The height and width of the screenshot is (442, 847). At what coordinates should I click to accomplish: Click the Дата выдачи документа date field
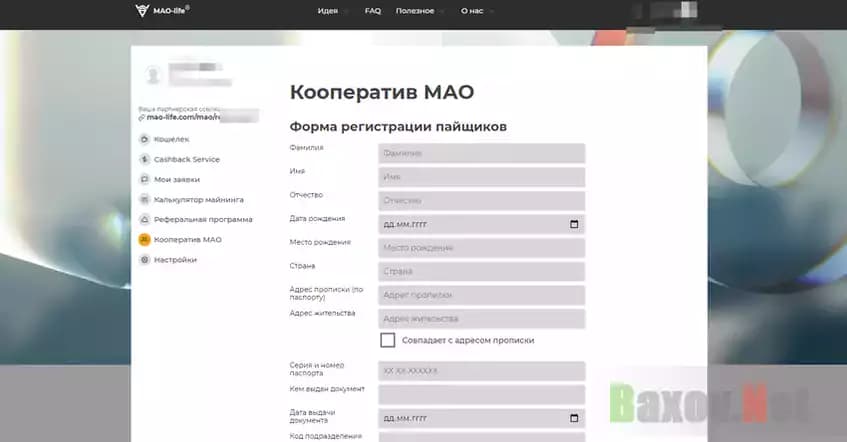coord(482,418)
